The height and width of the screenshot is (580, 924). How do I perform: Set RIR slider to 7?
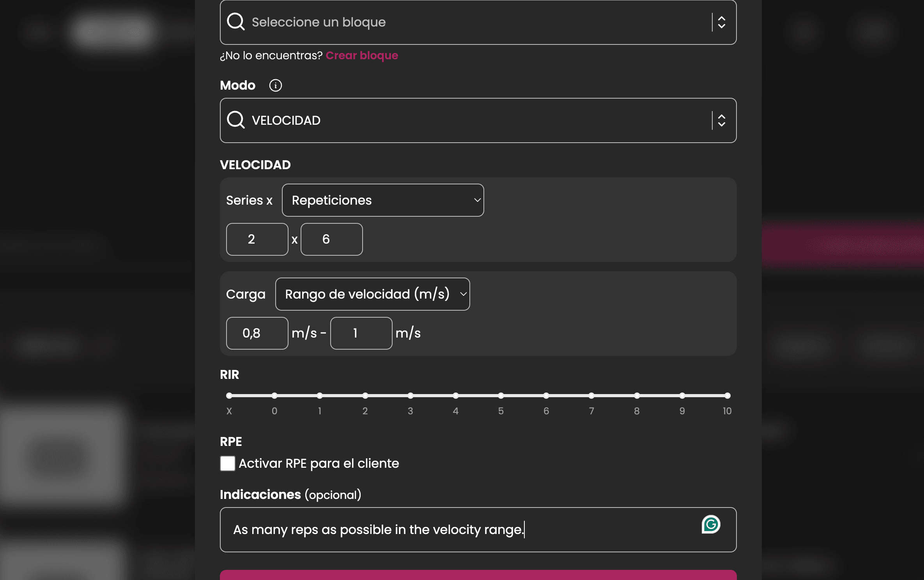click(591, 396)
